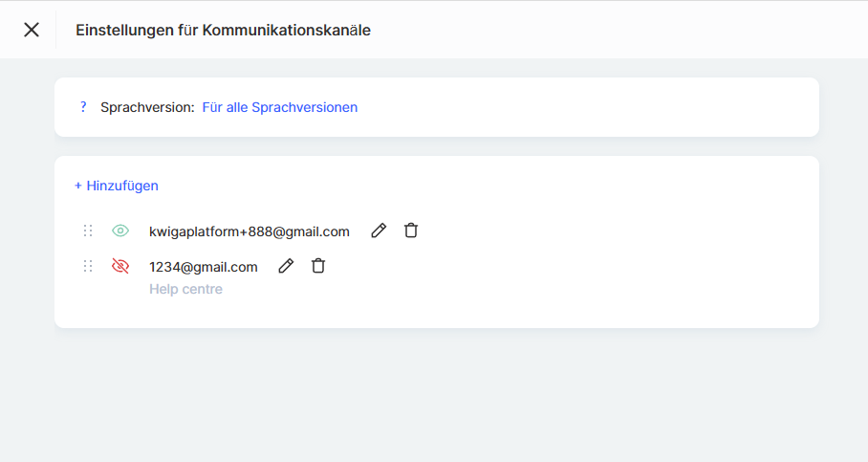The width and height of the screenshot is (868, 462).
Task: Grab the drag handle for kwigaplatform+888@gmail.com
Action: (x=88, y=231)
